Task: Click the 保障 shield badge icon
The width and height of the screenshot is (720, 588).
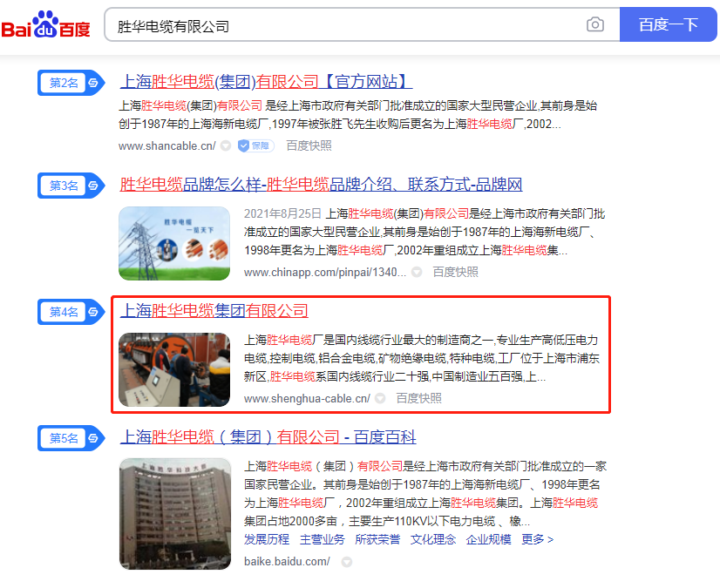Action: [255, 146]
